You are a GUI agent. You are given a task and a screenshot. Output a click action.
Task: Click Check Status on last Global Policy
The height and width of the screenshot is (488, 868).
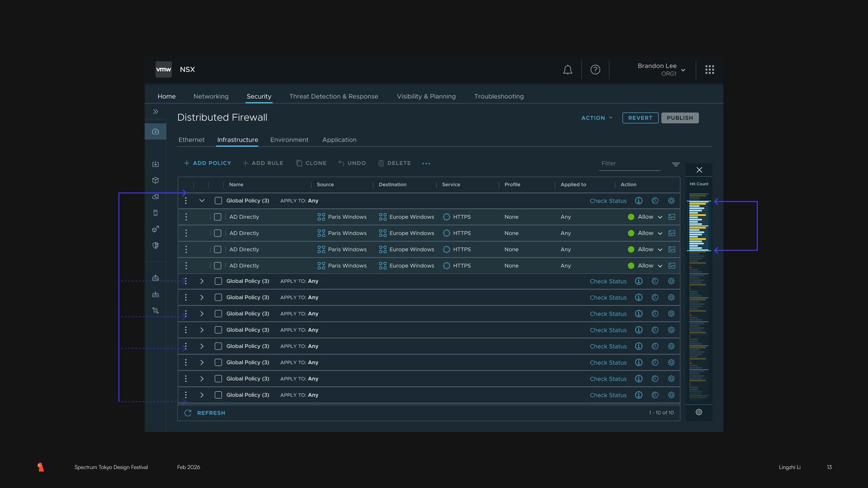coord(608,395)
